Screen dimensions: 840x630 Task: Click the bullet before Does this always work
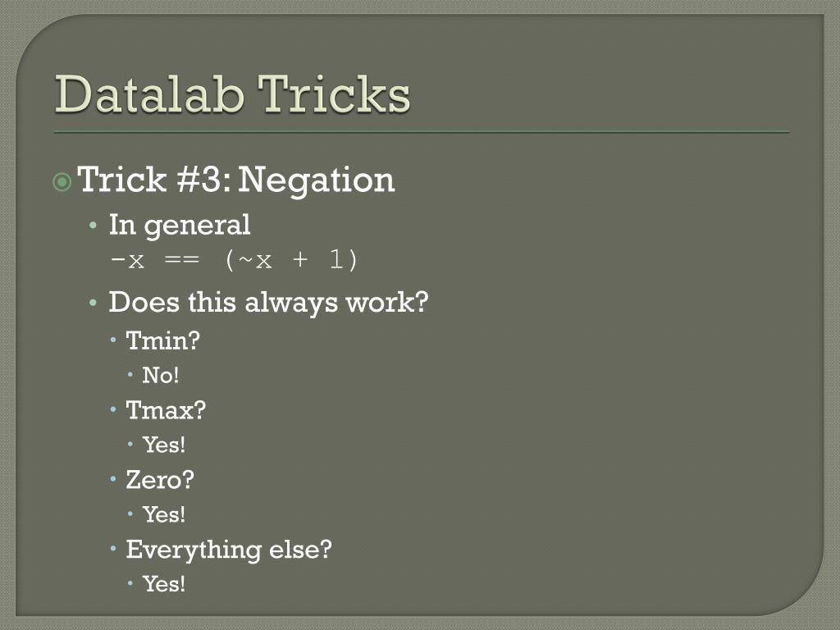[x=94, y=304]
